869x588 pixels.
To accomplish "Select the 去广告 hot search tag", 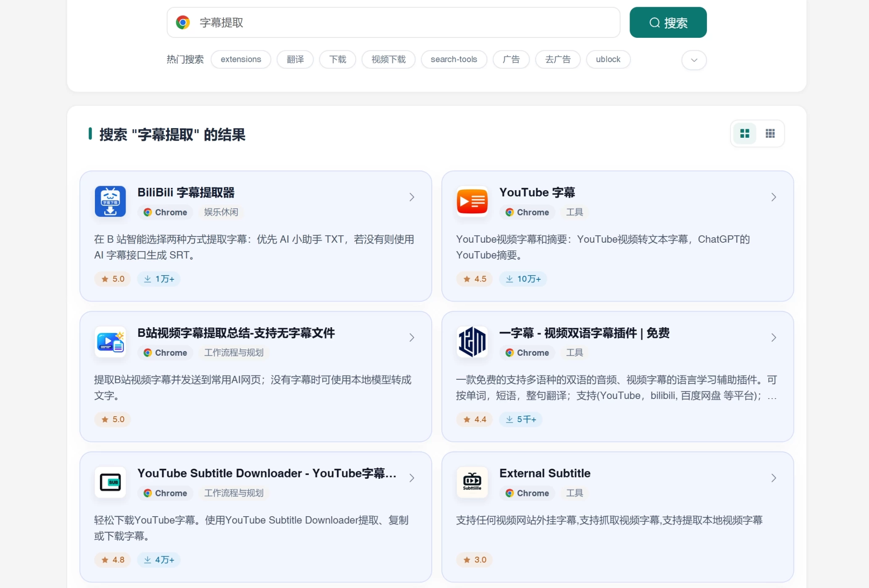I will pyautogui.click(x=558, y=59).
